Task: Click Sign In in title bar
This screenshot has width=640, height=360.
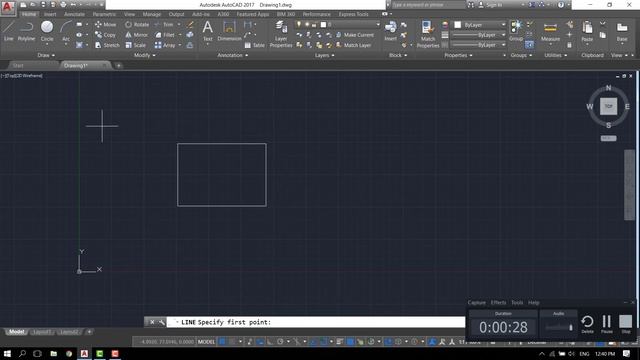Action: (x=491, y=5)
